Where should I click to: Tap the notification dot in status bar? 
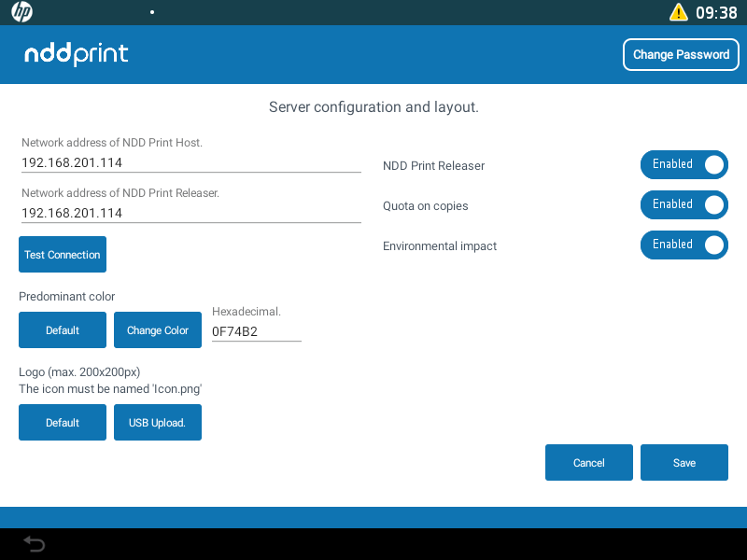(x=151, y=12)
